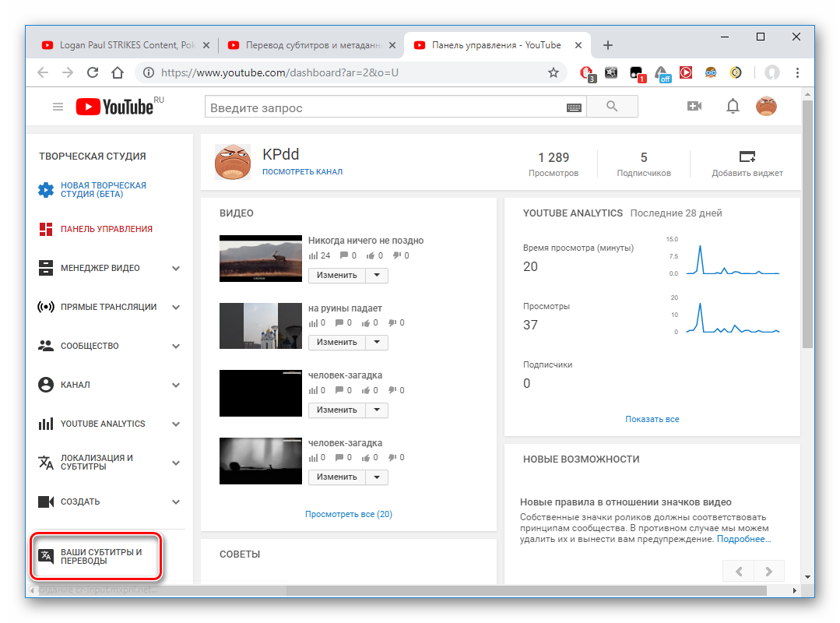This screenshot has height=623, width=840.
Task: Click the YouTube logo
Action: [x=114, y=107]
